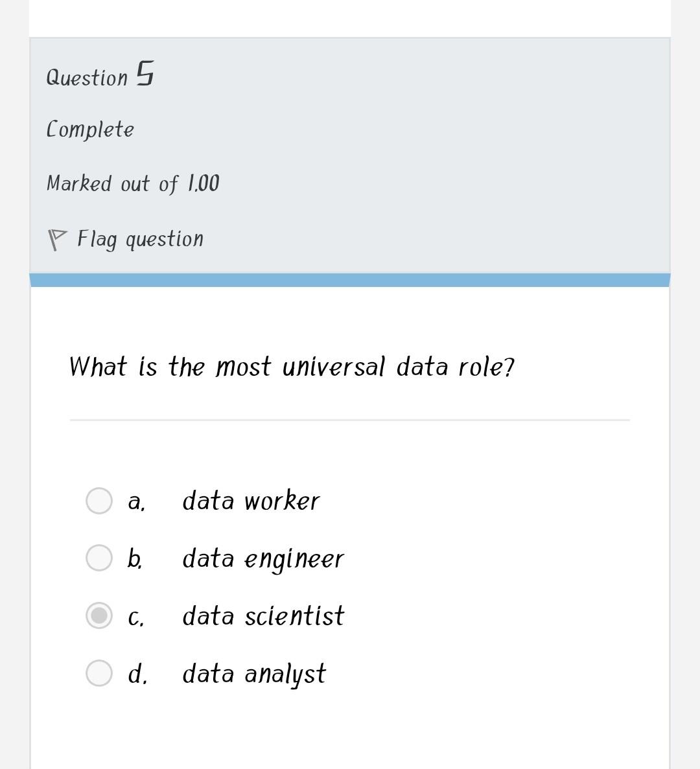Viewport: 700px width, 769px height.
Task: Click the data engineer answer text
Action: point(263,558)
